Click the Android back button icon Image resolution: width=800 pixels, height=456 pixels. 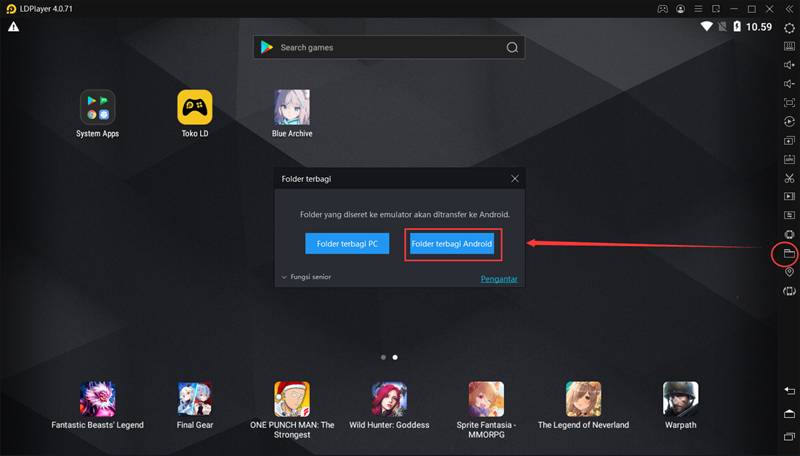coord(789,391)
